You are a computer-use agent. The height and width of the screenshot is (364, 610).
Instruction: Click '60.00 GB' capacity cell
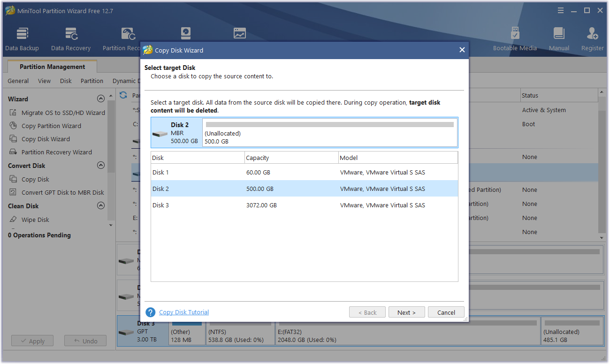tap(258, 172)
